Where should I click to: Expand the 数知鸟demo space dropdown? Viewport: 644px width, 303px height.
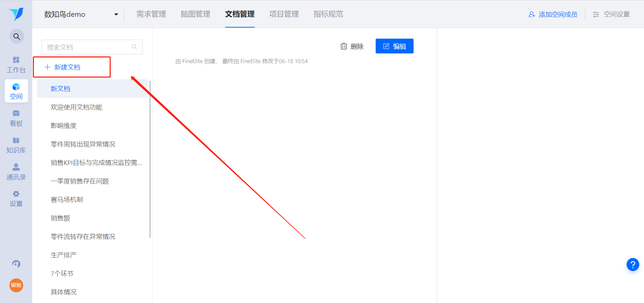coord(81,14)
